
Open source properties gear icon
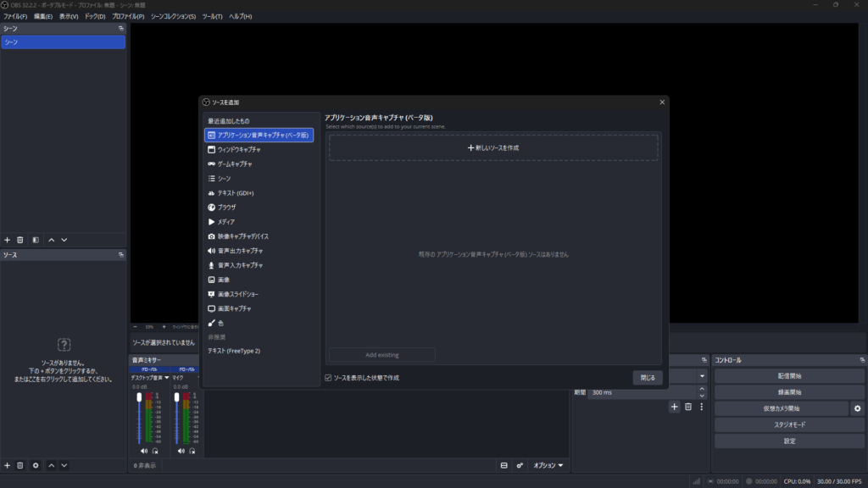pyautogui.click(x=36, y=466)
